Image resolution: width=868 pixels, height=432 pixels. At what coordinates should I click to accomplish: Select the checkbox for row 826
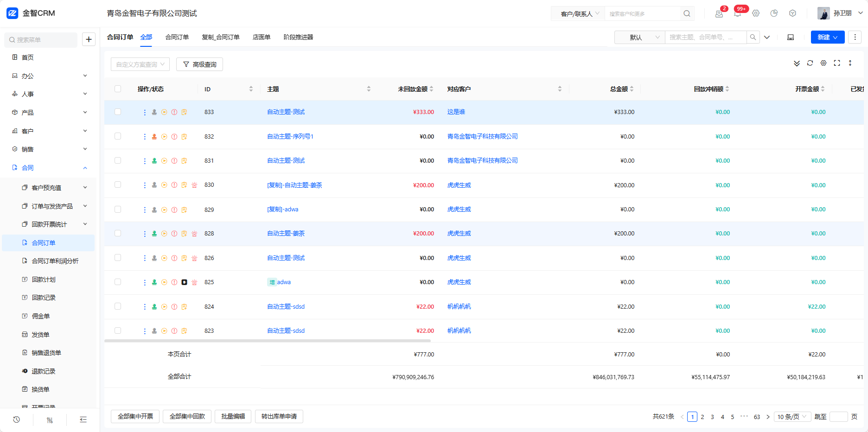118,258
